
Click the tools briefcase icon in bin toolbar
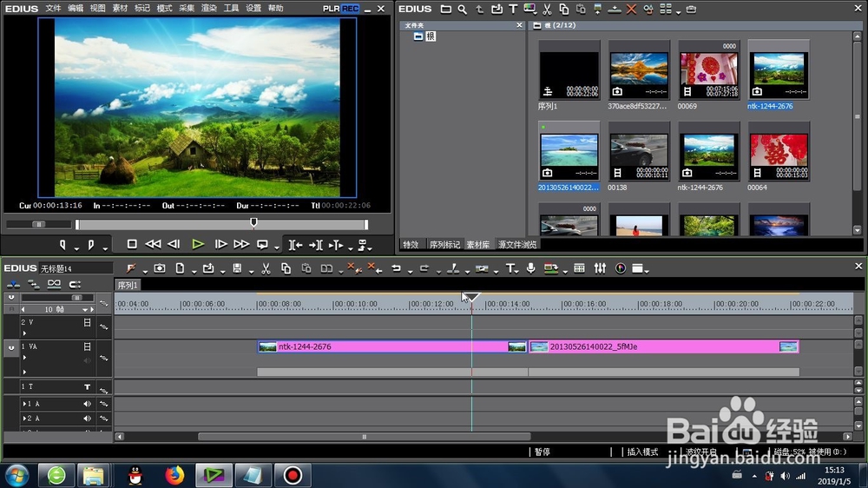click(x=691, y=10)
